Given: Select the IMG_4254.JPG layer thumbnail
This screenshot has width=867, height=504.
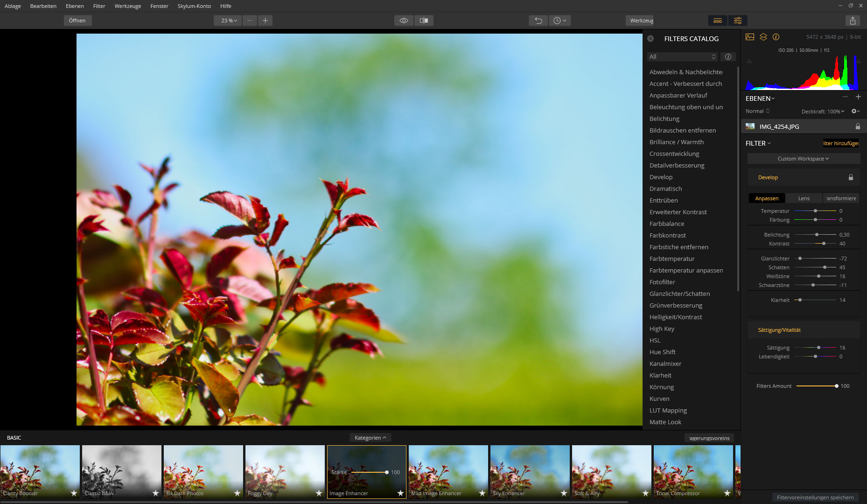Looking at the screenshot, I should [750, 126].
